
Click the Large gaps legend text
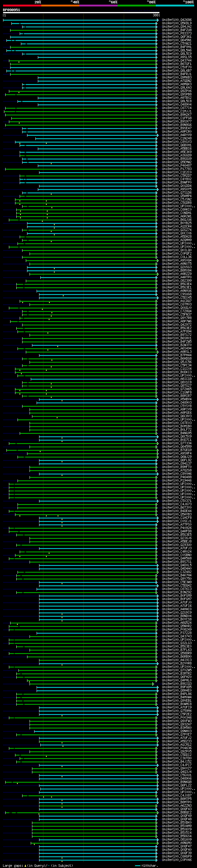[13, 866]
